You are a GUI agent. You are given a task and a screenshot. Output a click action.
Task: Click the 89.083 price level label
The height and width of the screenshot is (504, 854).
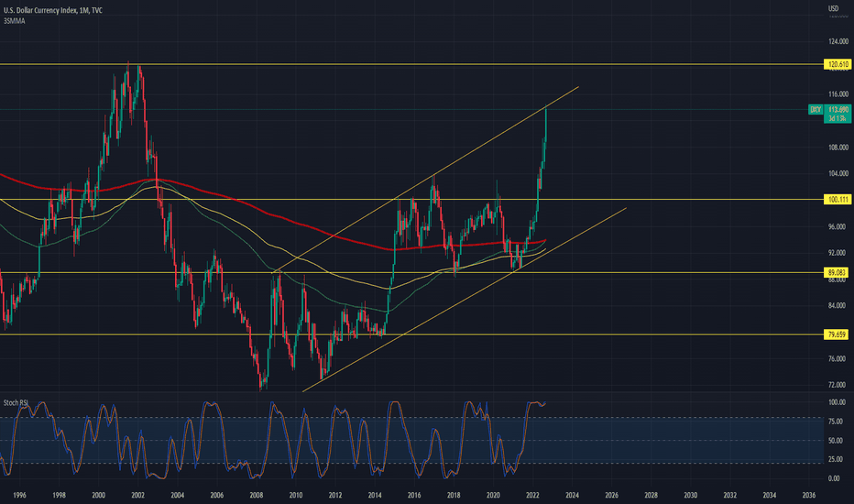tap(837, 272)
